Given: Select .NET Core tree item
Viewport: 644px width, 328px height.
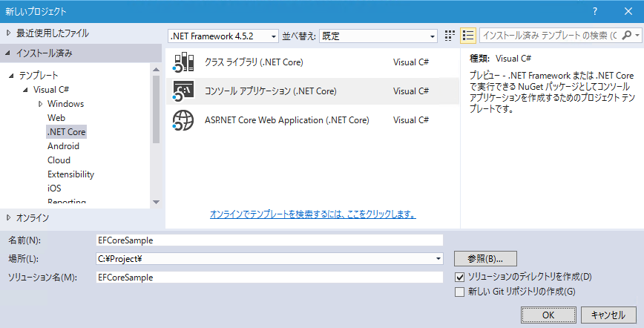Looking at the screenshot, I should [x=66, y=132].
